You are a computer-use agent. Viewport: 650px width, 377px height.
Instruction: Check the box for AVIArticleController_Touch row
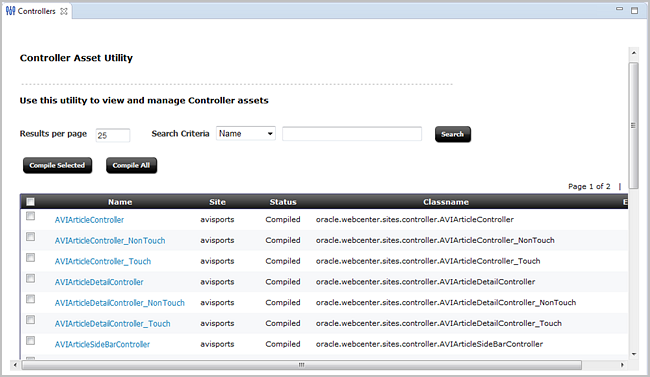pyautogui.click(x=30, y=258)
